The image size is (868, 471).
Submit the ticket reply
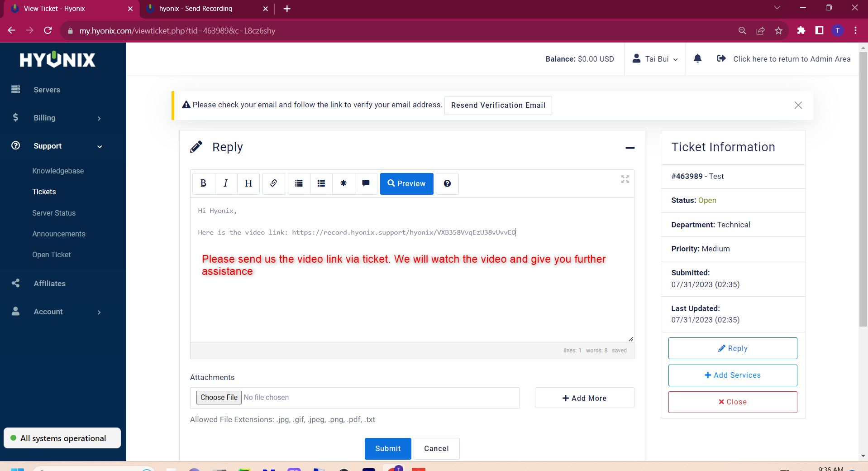point(387,448)
